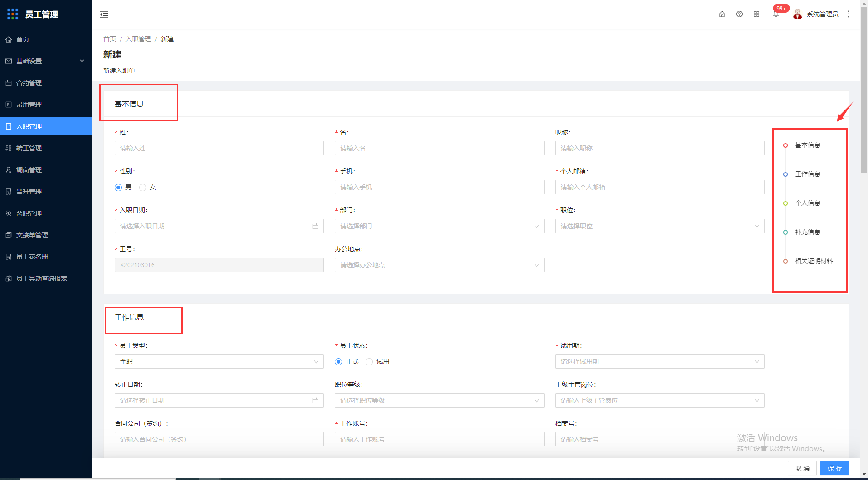
Task: Click the 个人邮箱 input field
Action: pos(660,187)
